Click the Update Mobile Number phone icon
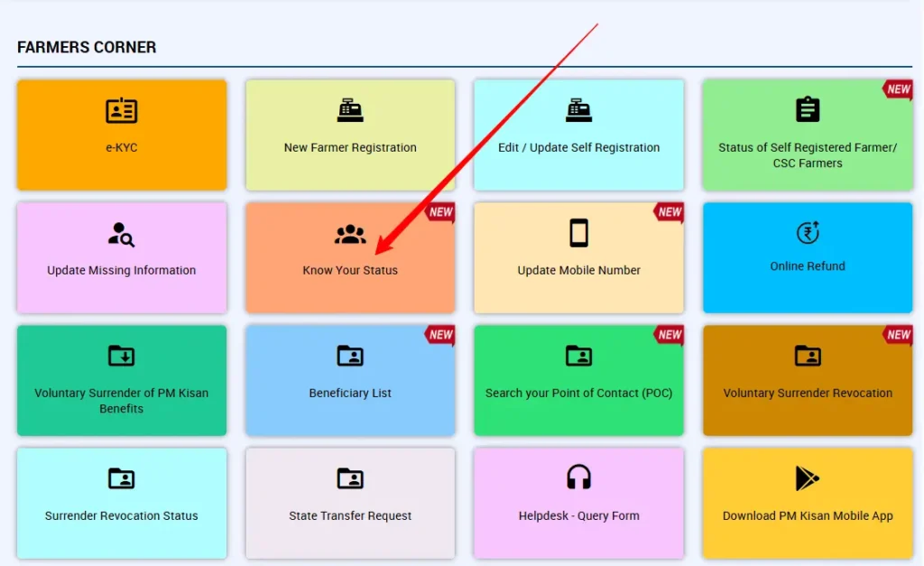 click(x=578, y=233)
